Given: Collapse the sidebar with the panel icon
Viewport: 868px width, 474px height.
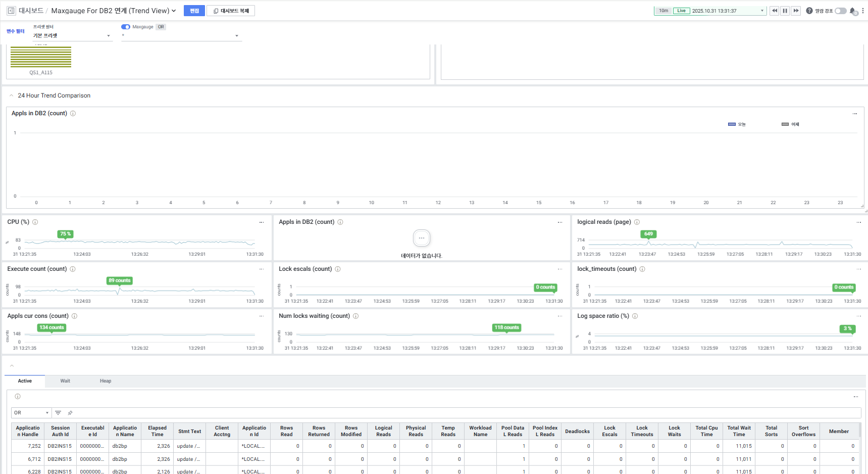Looking at the screenshot, I should coord(11,11).
